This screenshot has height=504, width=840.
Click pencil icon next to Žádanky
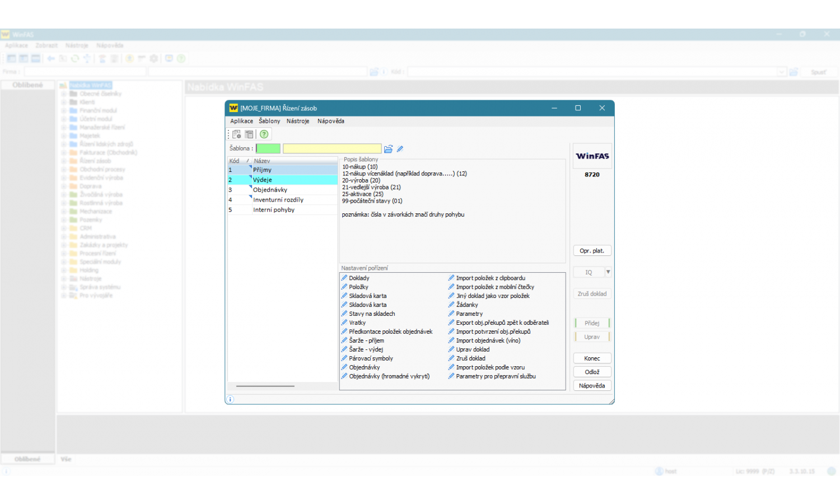point(451,305)
